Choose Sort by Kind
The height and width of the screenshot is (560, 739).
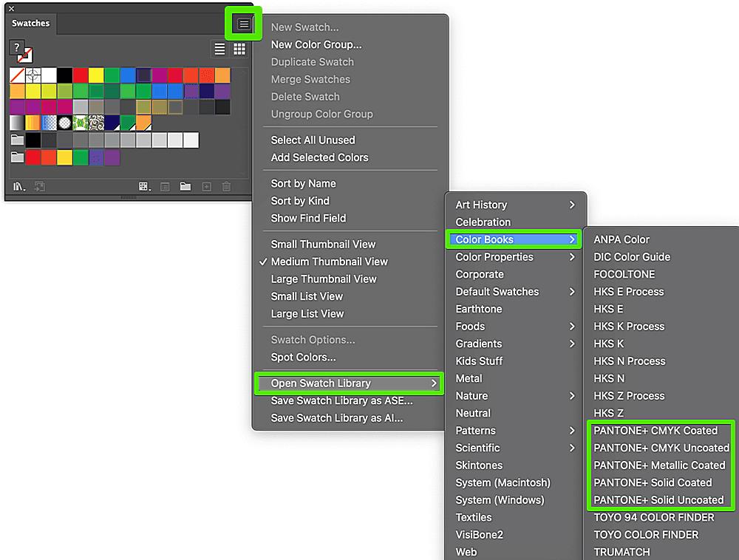click(300, 201)
